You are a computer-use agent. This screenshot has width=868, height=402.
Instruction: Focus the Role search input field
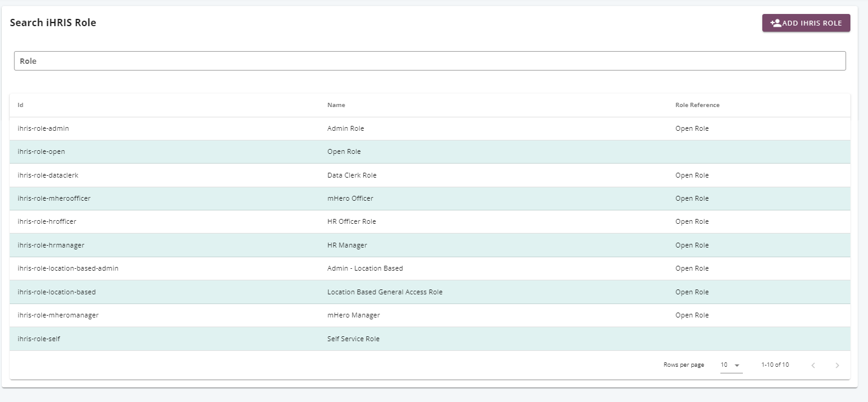point(429,61)
